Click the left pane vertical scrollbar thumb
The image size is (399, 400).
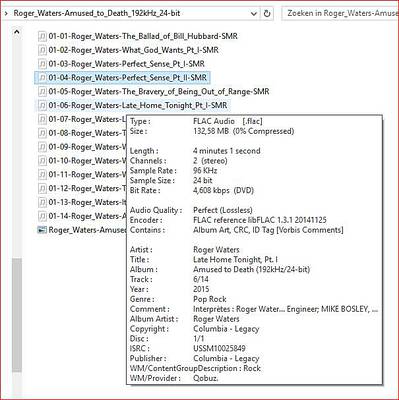(16, 314)
